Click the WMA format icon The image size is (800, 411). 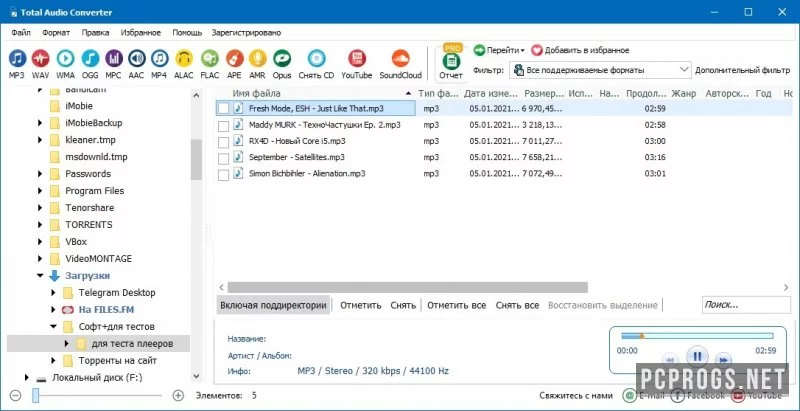65,59
